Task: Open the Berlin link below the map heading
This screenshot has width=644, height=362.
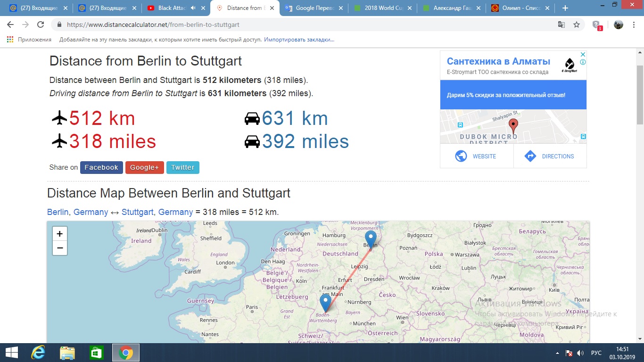Action: tap(58, 212)
